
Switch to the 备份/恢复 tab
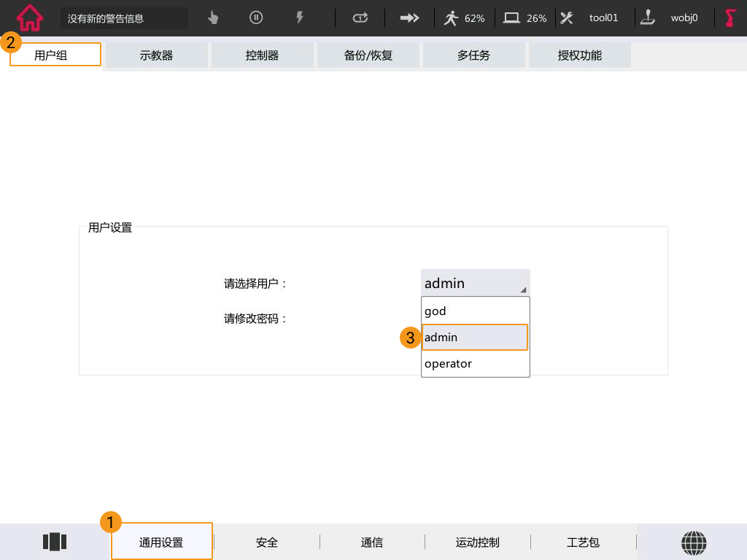(368, 55)
